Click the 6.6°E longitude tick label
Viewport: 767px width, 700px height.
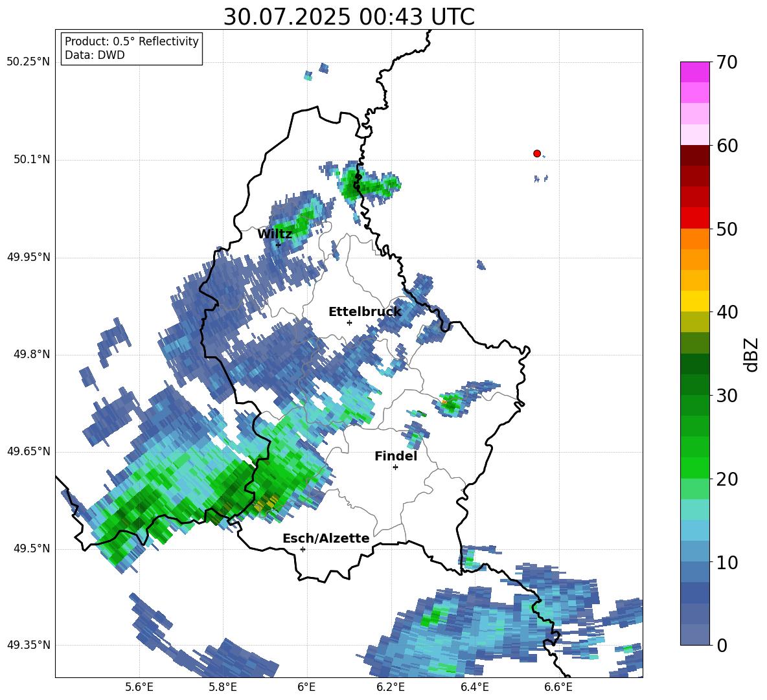pyautogui.click(x=558, y=687)
